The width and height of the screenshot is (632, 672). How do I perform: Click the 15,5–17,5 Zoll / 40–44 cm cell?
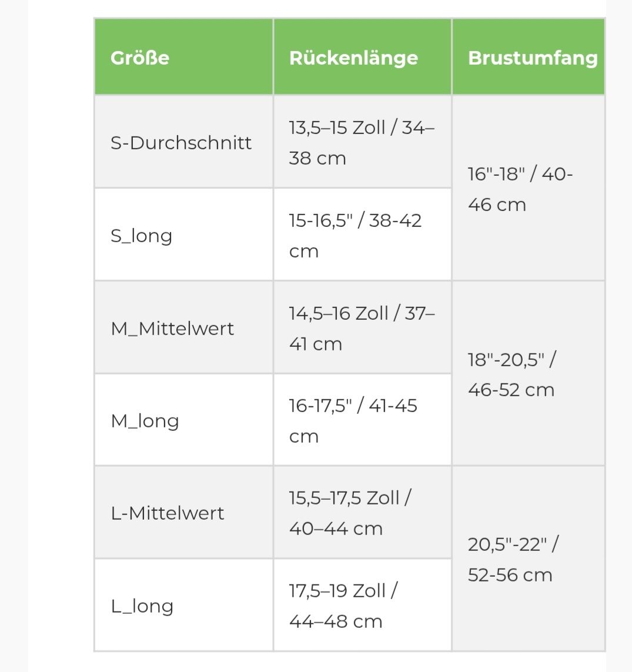tap(363, 512)
